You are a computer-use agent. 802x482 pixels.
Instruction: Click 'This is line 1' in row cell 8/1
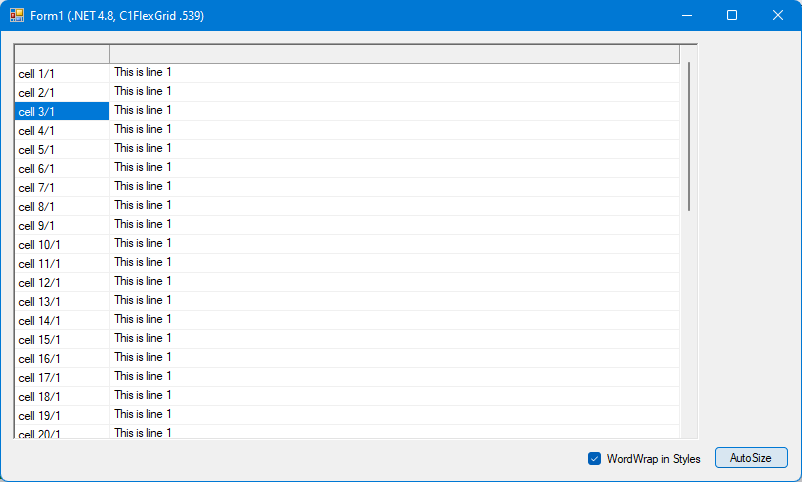coord(143,205)
